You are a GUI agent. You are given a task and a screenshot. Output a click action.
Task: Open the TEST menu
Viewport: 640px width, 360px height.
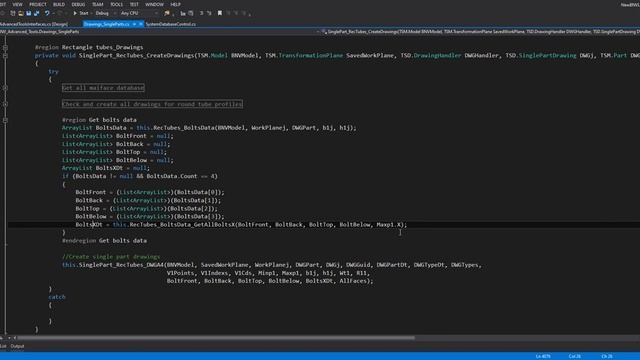click(x=134, y=4)
